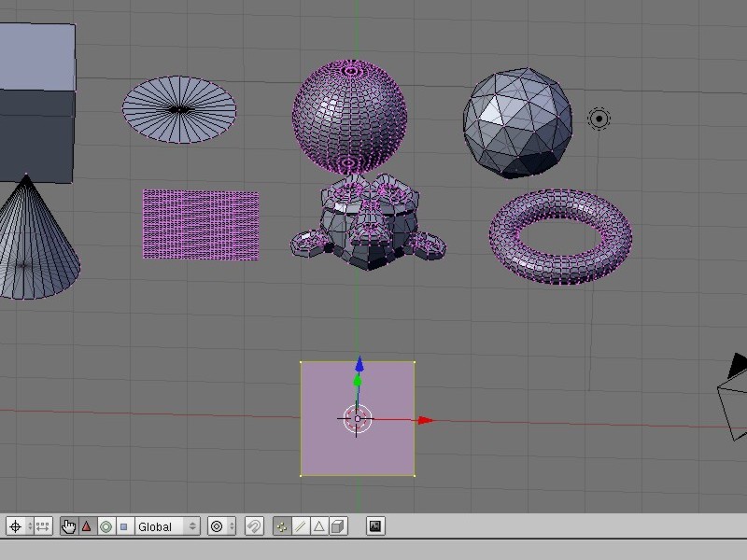This screenshot has width=747, height=560.
Task: Enable the rotate manipulator green circle
Action: click(106, 526)
